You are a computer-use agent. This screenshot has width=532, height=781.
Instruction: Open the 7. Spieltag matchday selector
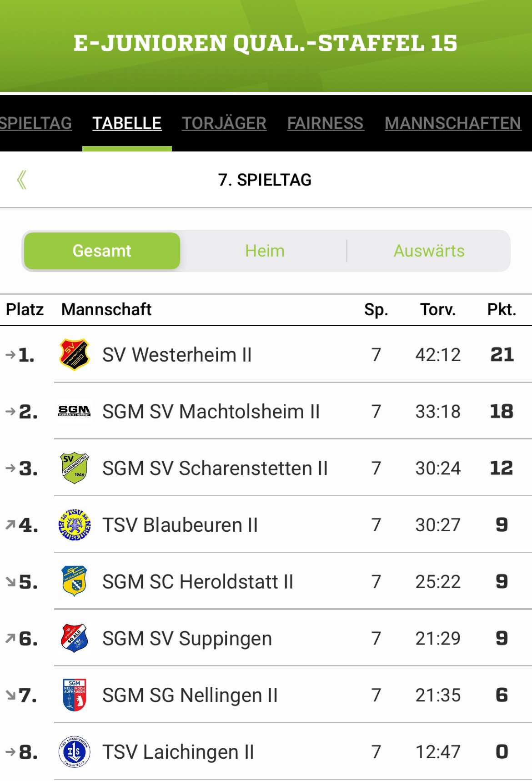point(265,180)
